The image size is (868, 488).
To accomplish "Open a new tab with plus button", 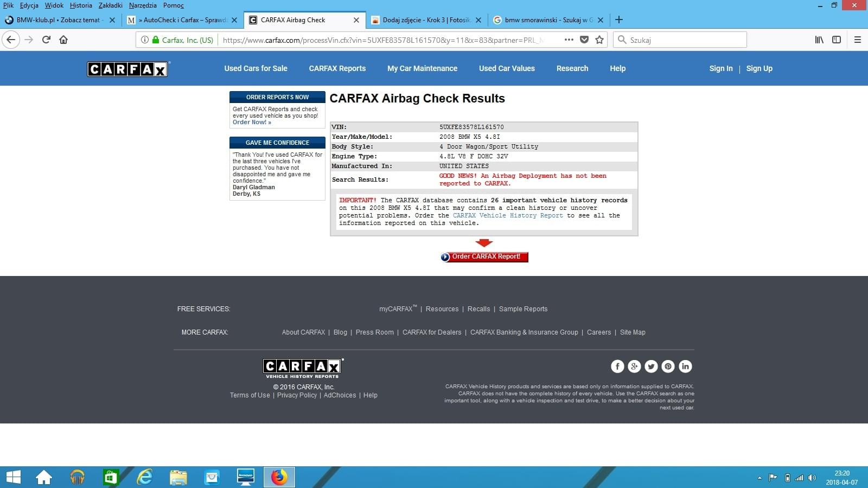I will 619,20.
